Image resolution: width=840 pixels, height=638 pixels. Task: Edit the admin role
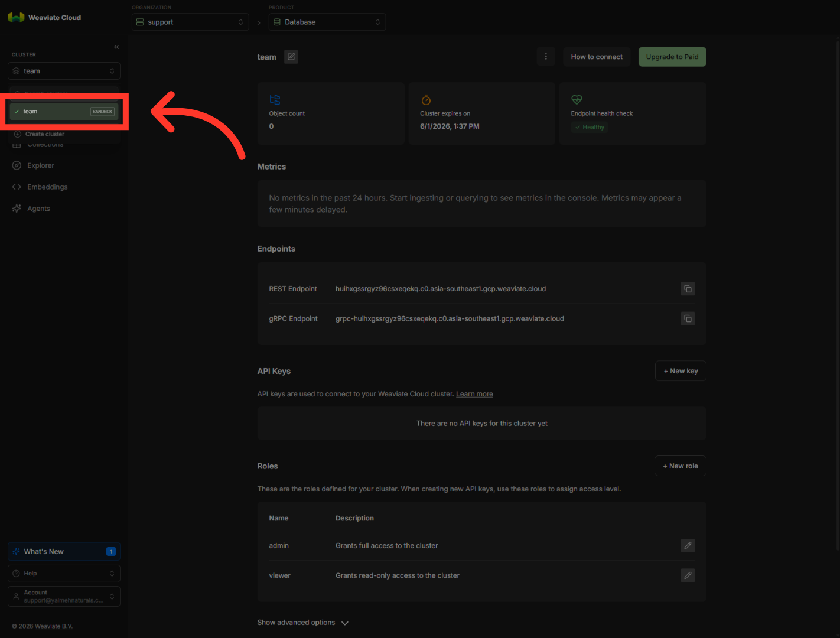tap(688, 546)
